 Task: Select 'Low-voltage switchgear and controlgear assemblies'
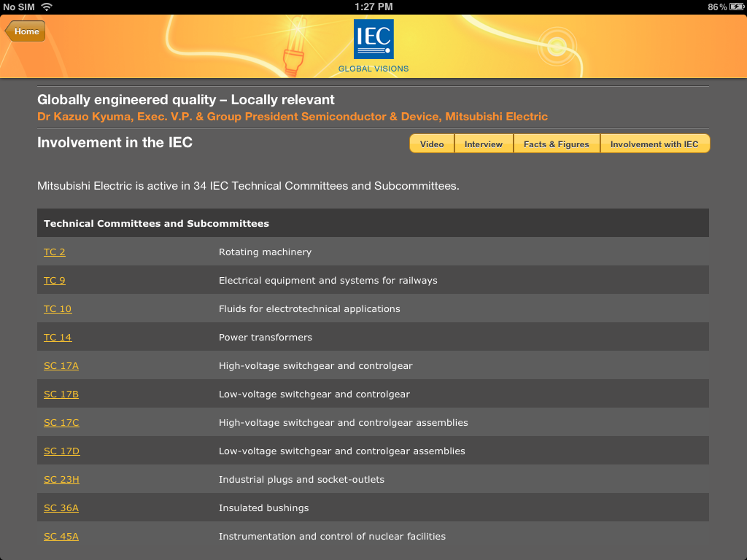(341, 451)
